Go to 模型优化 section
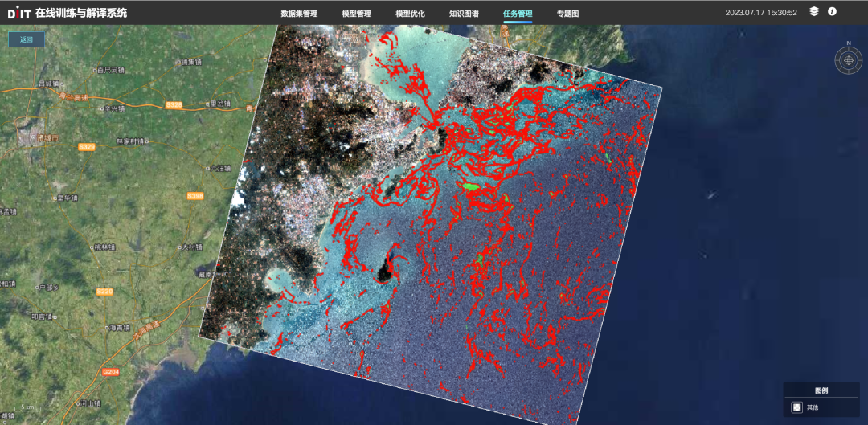This screenshot has height=425, width=868. [x=410, y=14]
